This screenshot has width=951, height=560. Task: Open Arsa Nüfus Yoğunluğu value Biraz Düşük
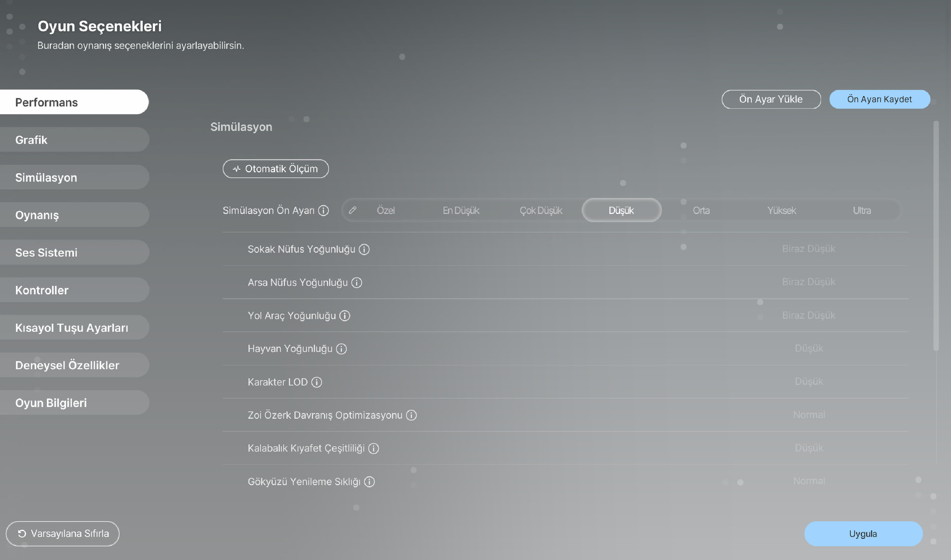pyautogui.click(x=808, y=282)
